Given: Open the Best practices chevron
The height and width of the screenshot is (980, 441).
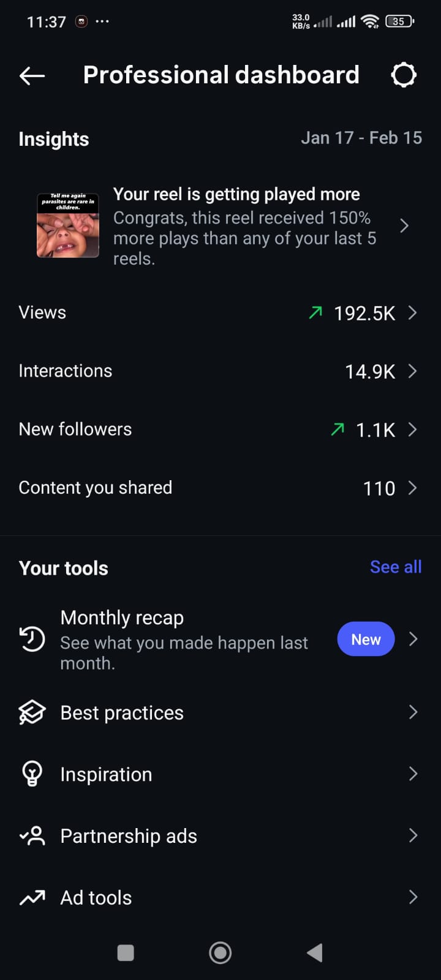Looking at the screenshot, I should tap(413, 712).
